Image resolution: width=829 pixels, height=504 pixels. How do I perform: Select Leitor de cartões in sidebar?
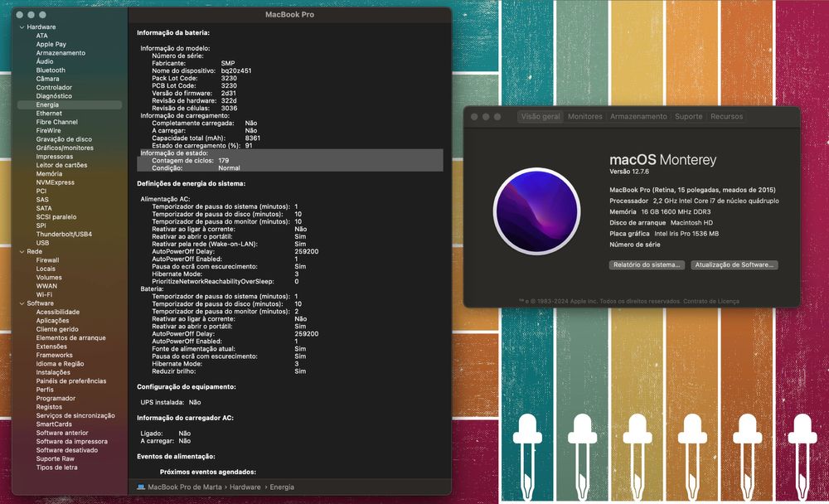click(x=61, y=165)
